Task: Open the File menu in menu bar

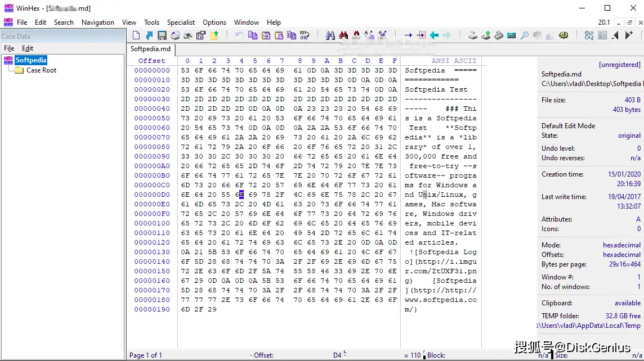Action: click(x=22, y=22)
